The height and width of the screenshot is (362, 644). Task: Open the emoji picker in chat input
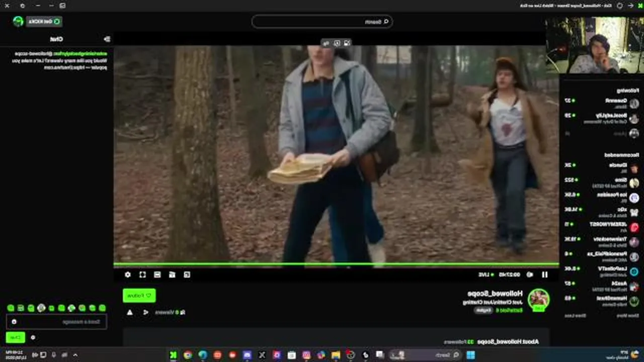[x=14, y=322]
